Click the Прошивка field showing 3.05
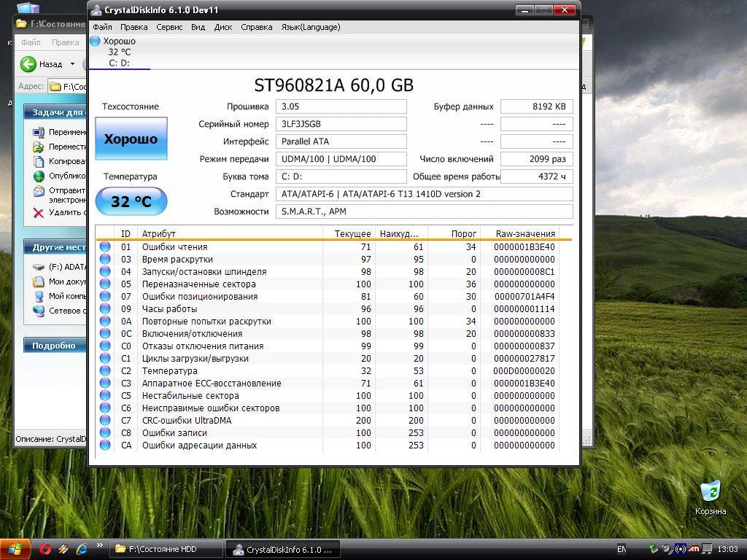747x560 pixels. point(341,106)
